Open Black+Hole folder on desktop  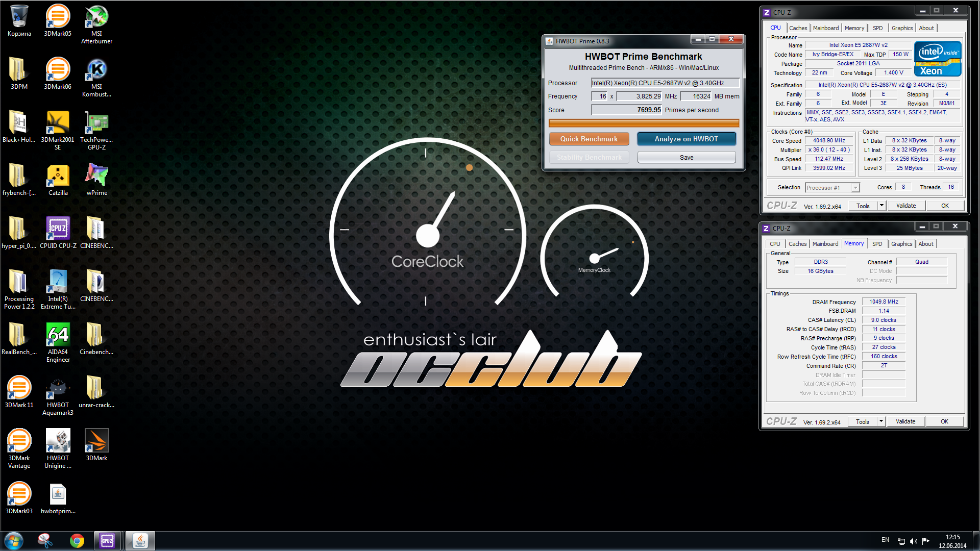pos(19,127)
